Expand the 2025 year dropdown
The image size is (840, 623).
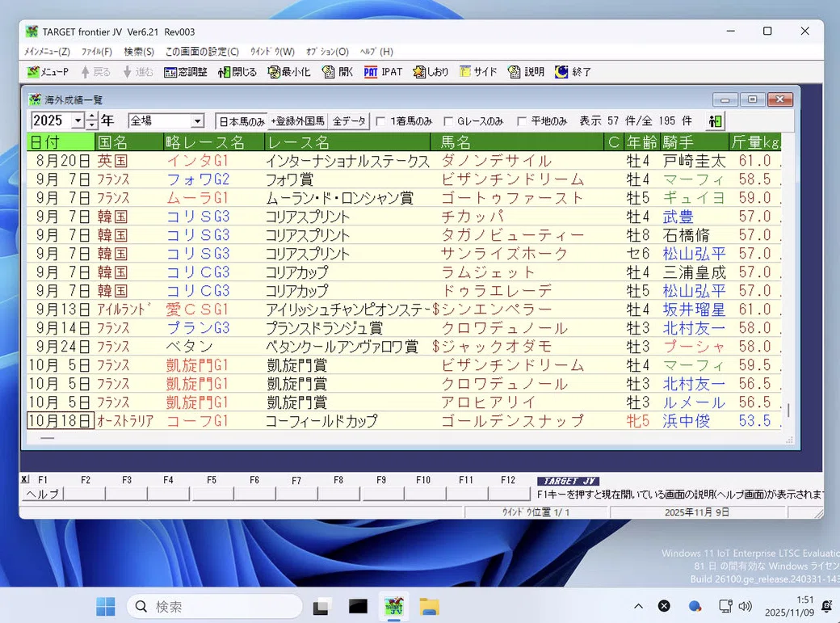click(x=78, y=120)
